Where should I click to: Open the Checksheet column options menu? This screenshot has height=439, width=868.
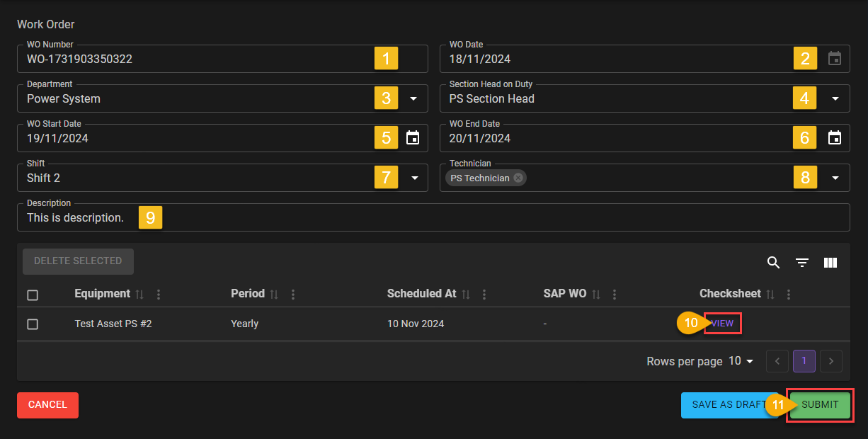click(x=789, y=294)
